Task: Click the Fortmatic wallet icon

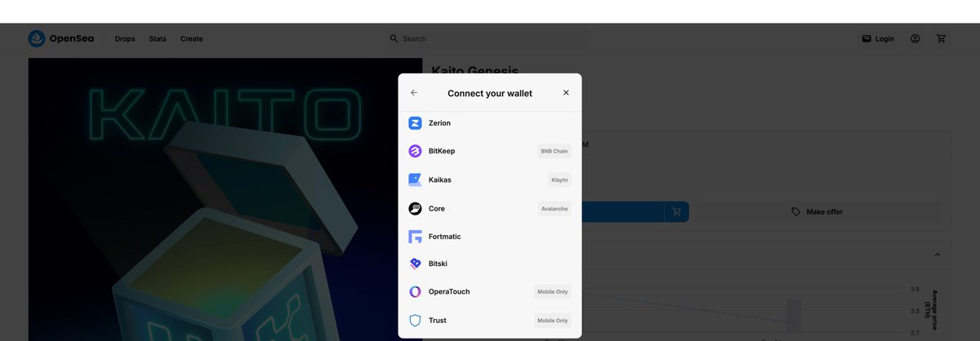Action: point(415,237)
